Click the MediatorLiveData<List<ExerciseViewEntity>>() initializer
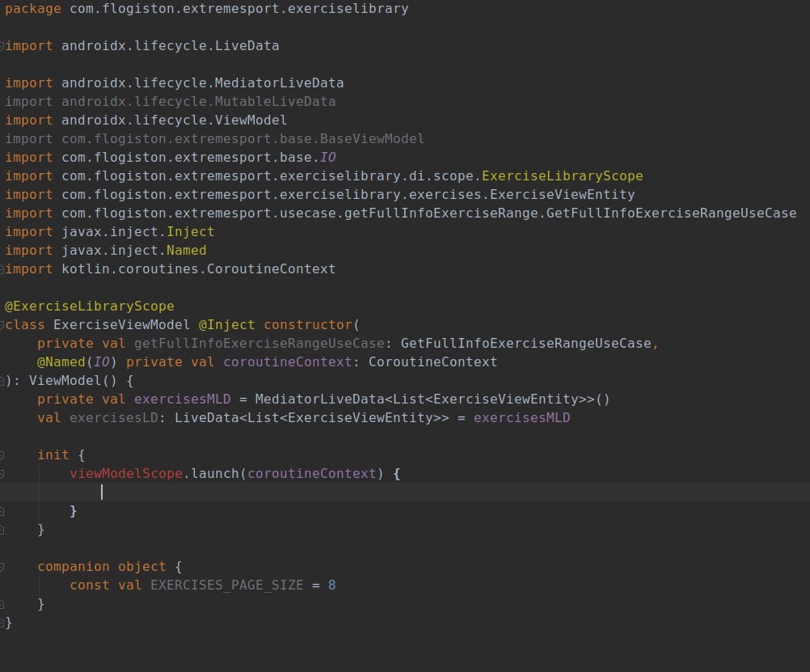 coord(432,399)
